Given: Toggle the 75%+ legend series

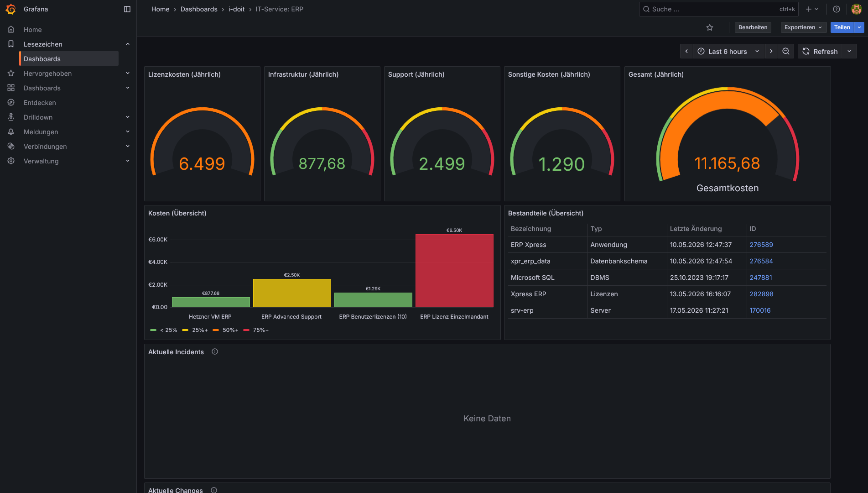Looking at the screenshot, I should pos(256,330).
